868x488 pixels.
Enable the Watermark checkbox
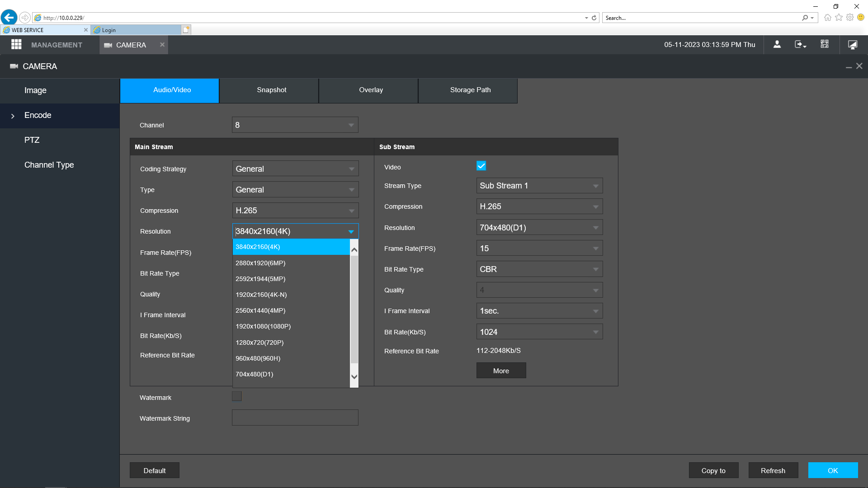[237, 396]
